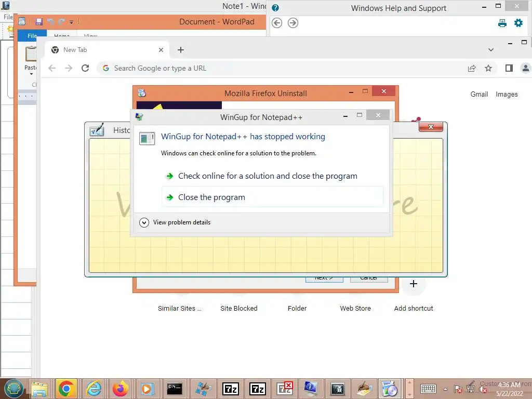Image resolution: width=532 pixels, height=399 pixels.
Task: Bookmark this tab with star icon
Action: coord(488,68)
